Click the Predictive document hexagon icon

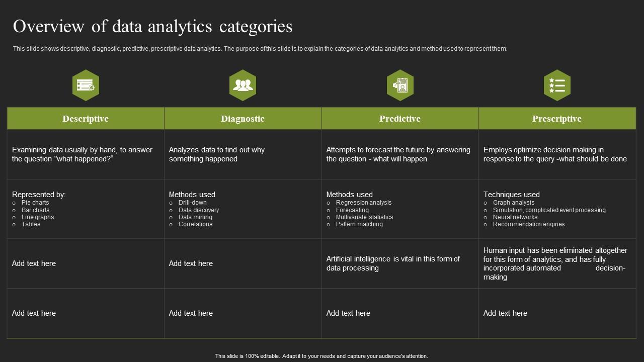[x=400, y=85]
